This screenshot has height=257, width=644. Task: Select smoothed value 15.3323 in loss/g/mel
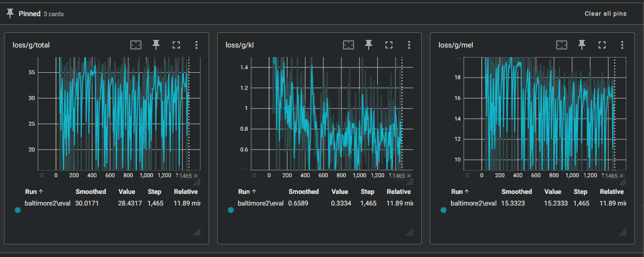coord(513,203)
